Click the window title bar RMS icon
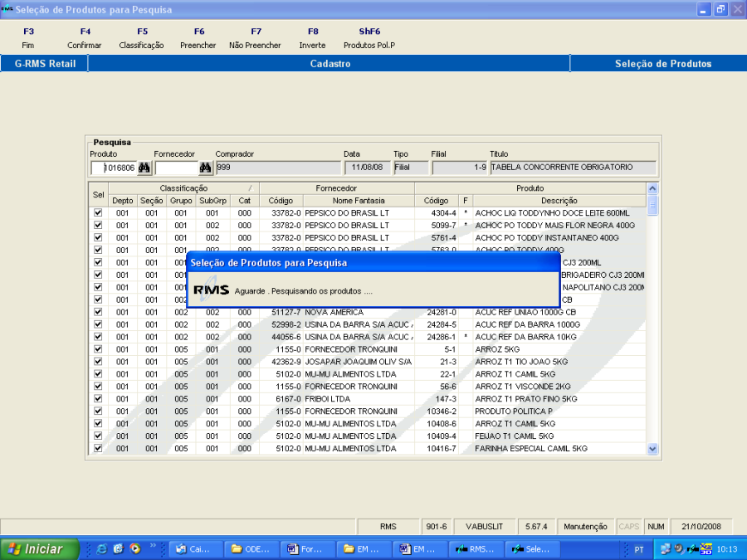Image resolution: width=747 pixels, height=560 pixels. 7,9
